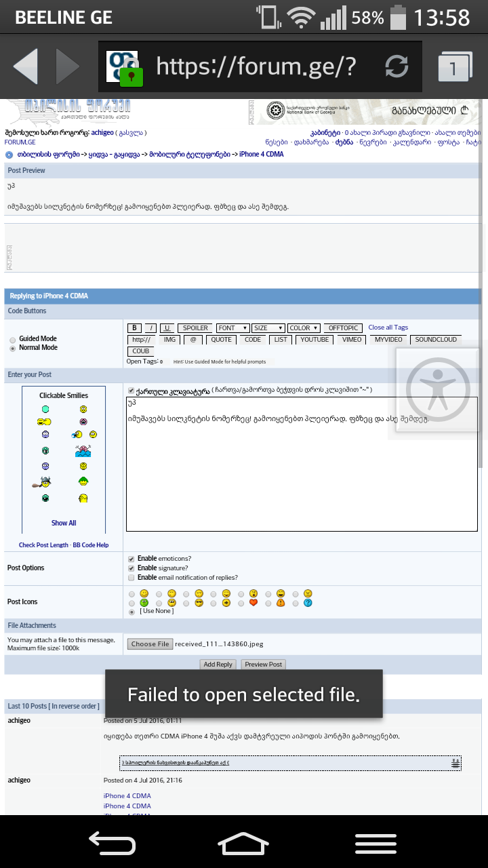Expand the hidden spoiler bar in last post
This screenshot has width=488, height=868.
point(290,763)
